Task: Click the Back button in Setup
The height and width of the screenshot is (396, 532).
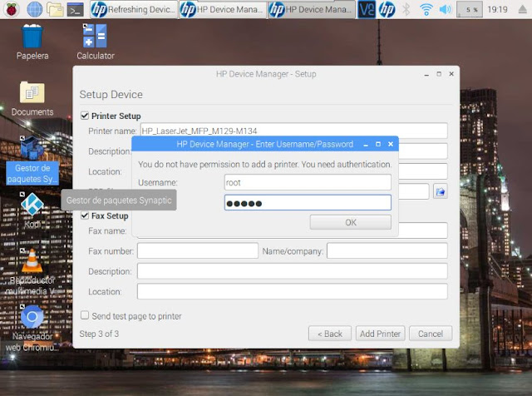Action: 329,334
